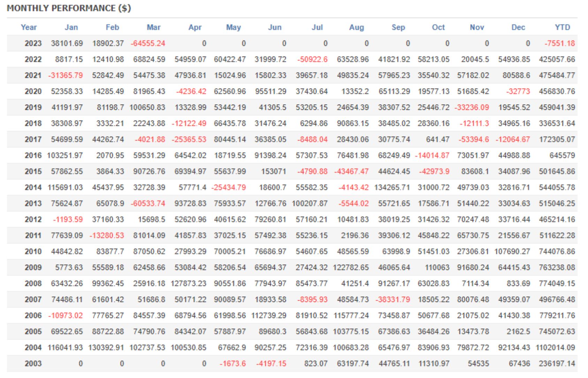The width and height of the screenshot is (588, 378).
Task: Click the April 2018 value -12122.49
Action: pos(189,123)
